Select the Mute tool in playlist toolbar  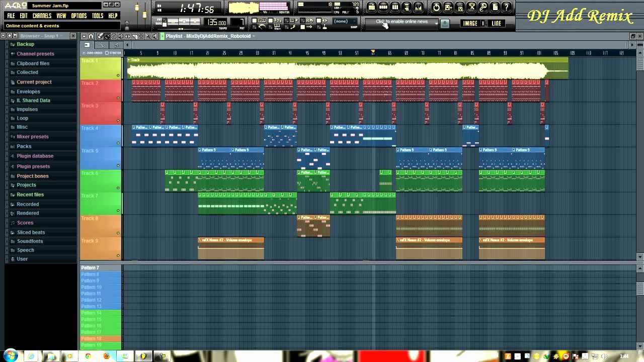121,36
